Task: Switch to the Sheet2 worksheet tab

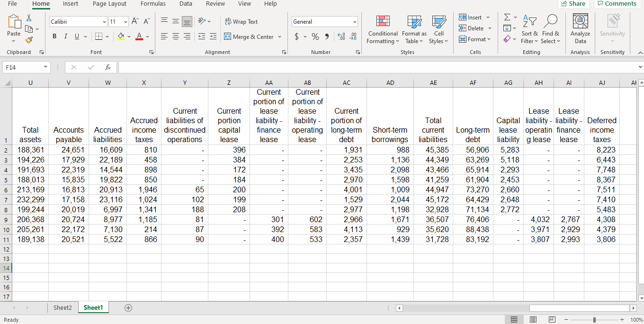Action: click(x=62, y=307)
